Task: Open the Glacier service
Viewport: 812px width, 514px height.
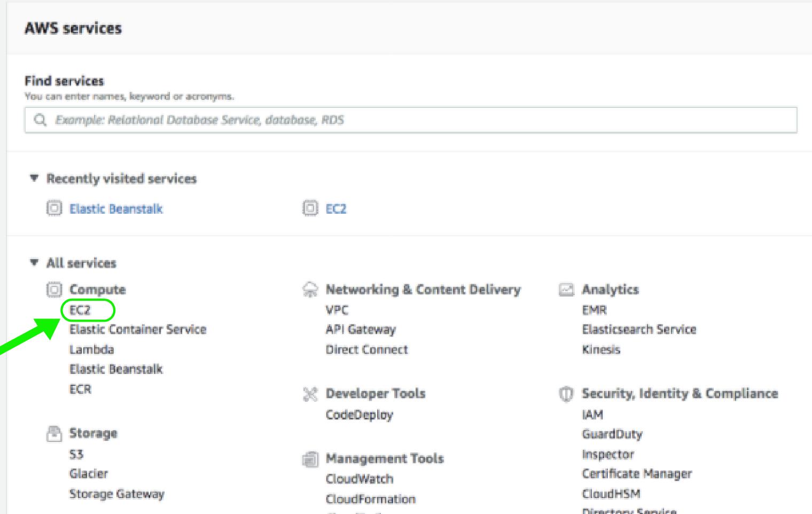Action: (89, 473)
